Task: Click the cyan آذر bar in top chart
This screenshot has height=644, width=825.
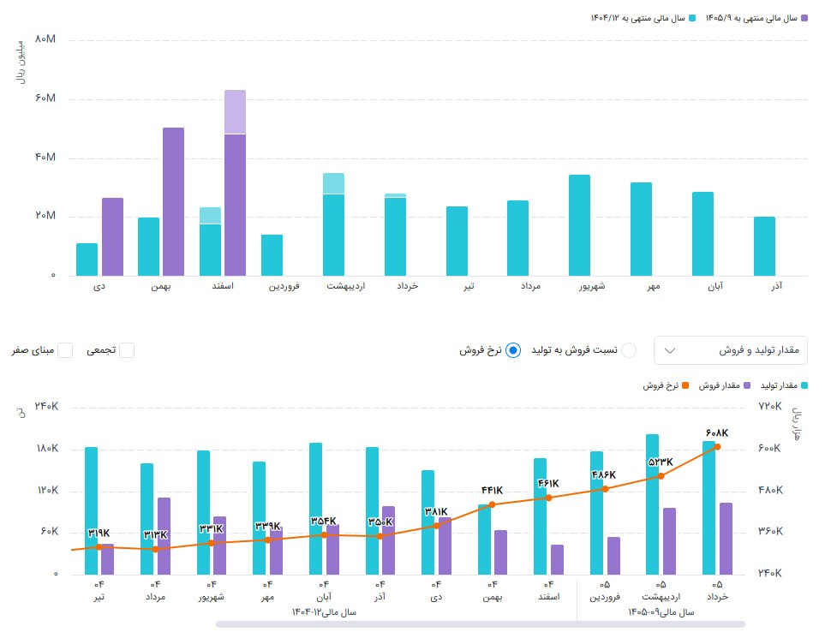Action: click(x=764, y=247)
